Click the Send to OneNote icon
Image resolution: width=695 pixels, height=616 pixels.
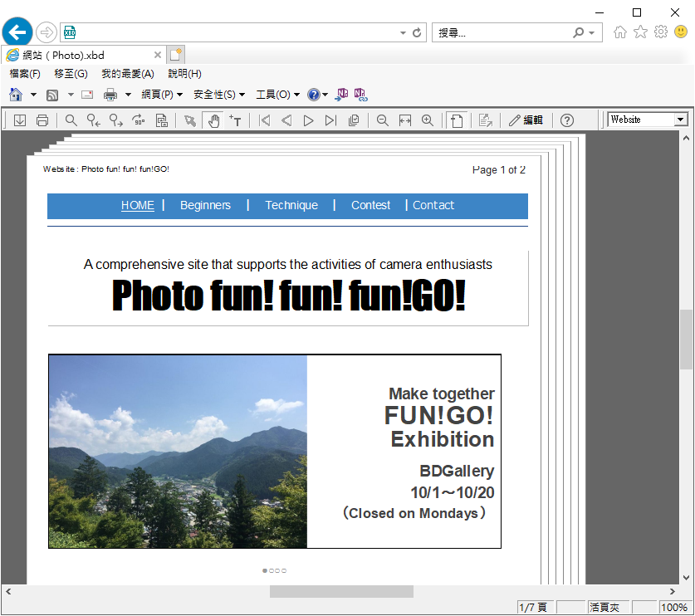pos(341,95)
